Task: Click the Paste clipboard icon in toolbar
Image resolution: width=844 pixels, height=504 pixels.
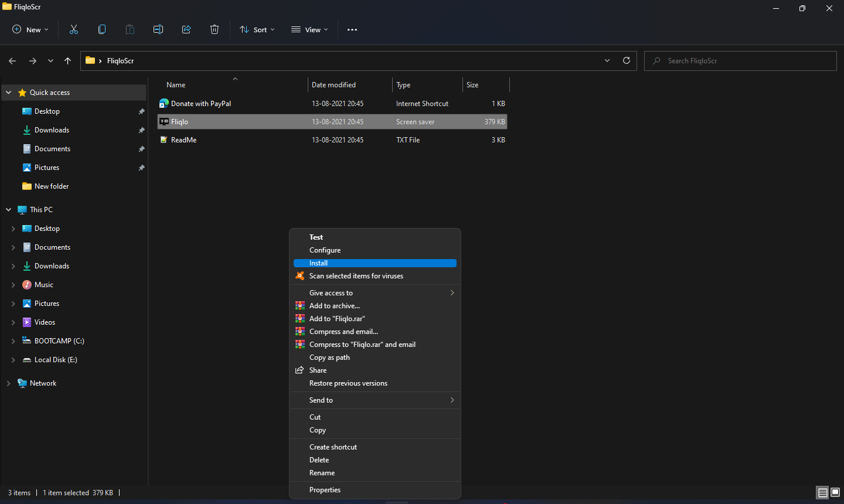Action: pos(130,29)
